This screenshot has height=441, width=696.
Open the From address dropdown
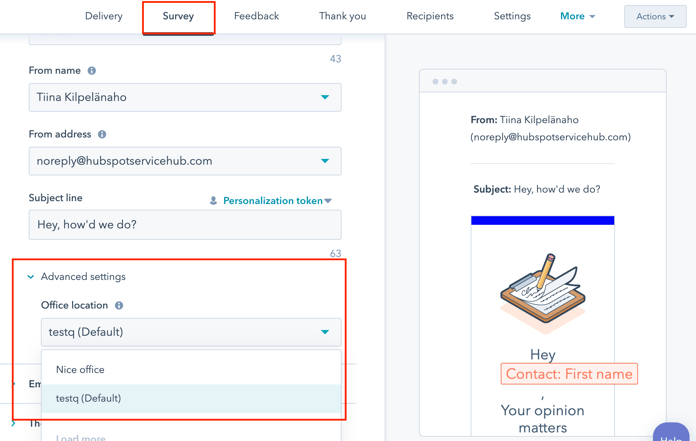coord(185,161)
